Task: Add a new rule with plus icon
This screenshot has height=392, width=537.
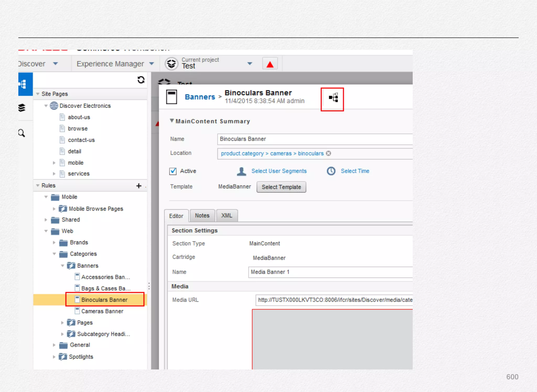Action: pos(139,186)
